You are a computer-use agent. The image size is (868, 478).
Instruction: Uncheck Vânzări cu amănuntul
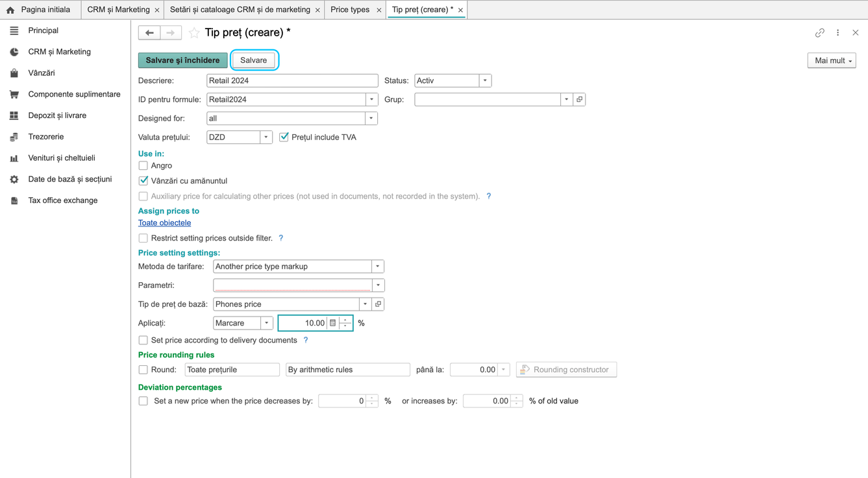point(143,181)
